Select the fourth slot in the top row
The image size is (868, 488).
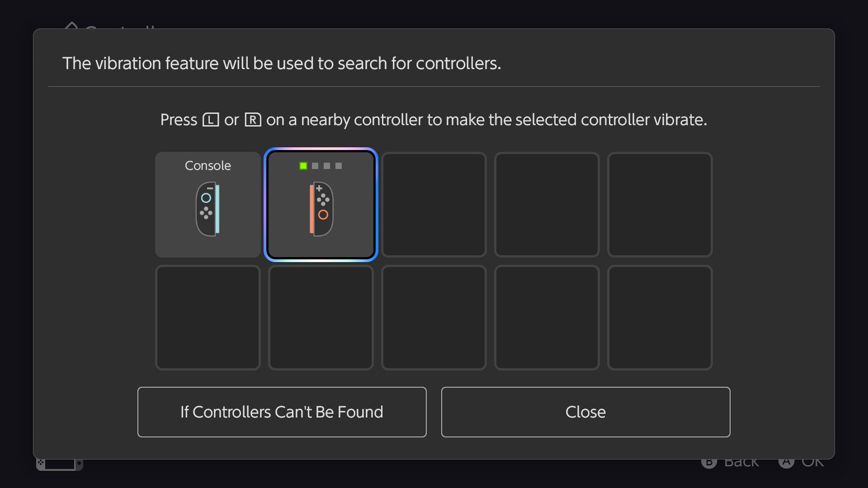pyautogui.click(x=547, y=205)
